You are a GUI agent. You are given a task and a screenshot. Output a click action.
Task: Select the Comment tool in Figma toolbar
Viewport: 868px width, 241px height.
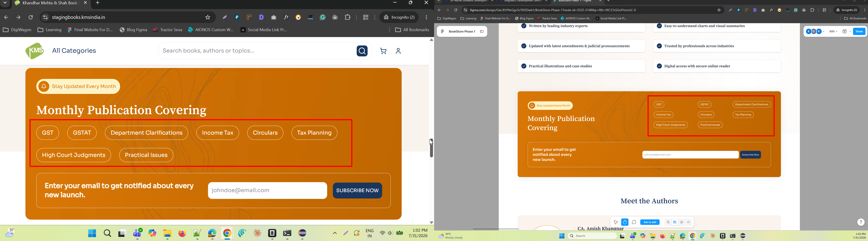point(634,222)
